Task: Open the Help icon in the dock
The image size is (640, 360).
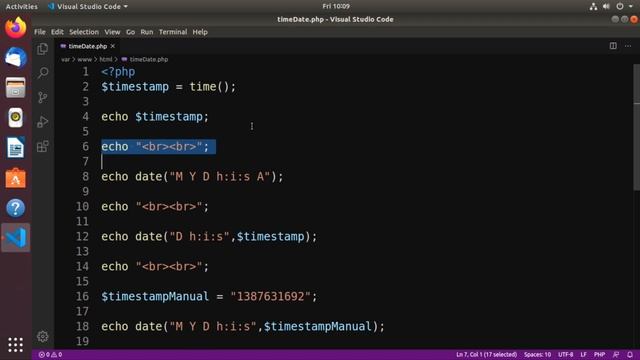Action: (16, 208)
